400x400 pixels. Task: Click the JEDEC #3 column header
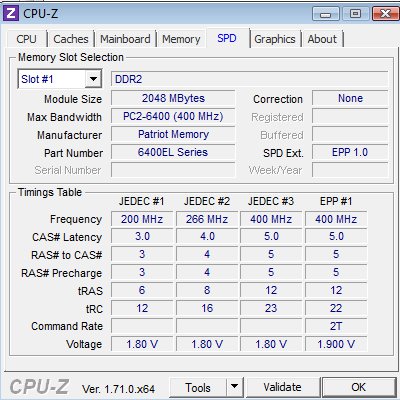click(x=271, y=201)
